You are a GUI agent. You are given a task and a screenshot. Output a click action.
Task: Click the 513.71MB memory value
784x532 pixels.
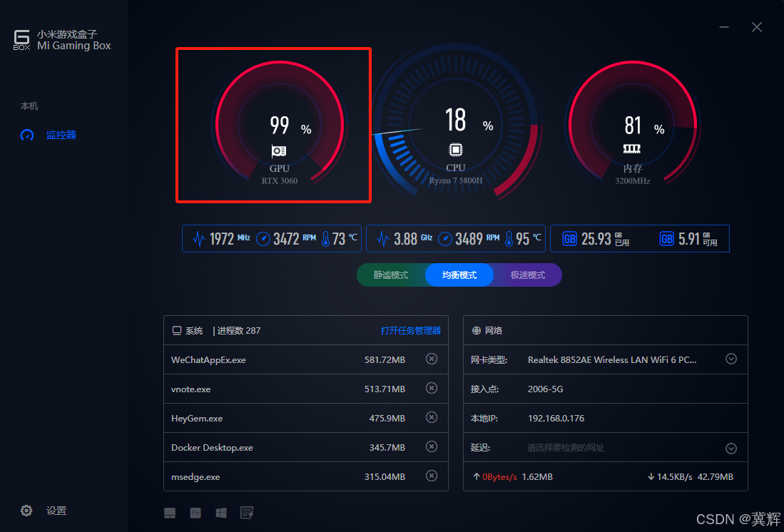click(385, 389)
